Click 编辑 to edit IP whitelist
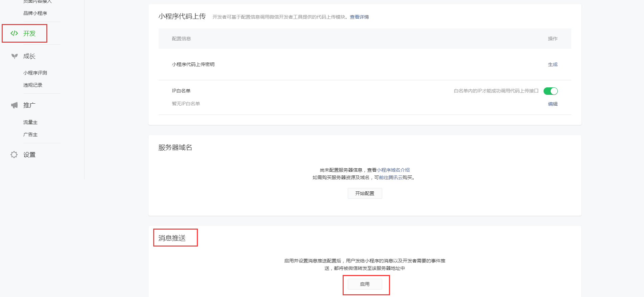644x297 pixels. (x=553, y=104)
